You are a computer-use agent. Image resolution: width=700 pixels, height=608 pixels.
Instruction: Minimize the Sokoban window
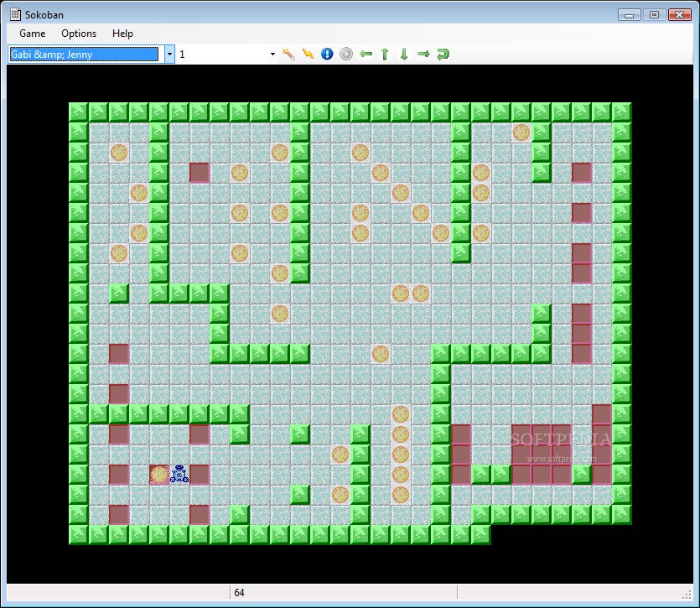(x=630, y=15)
